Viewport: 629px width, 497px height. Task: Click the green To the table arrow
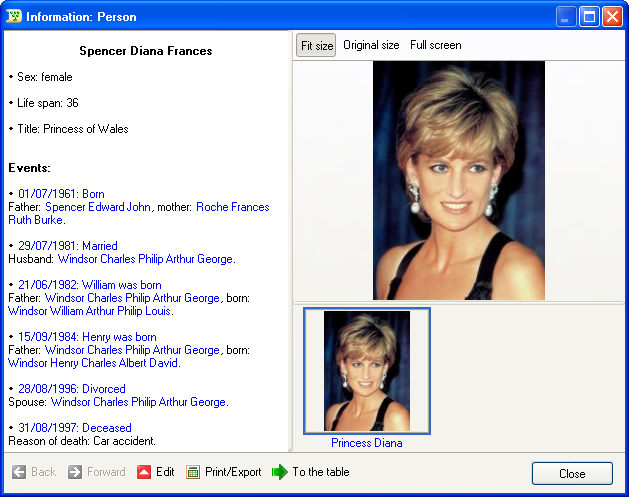(x=280, y=472)
